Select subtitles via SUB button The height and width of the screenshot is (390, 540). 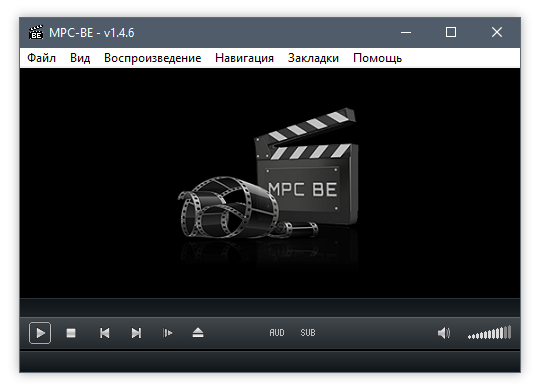click(x=308, y=333)
